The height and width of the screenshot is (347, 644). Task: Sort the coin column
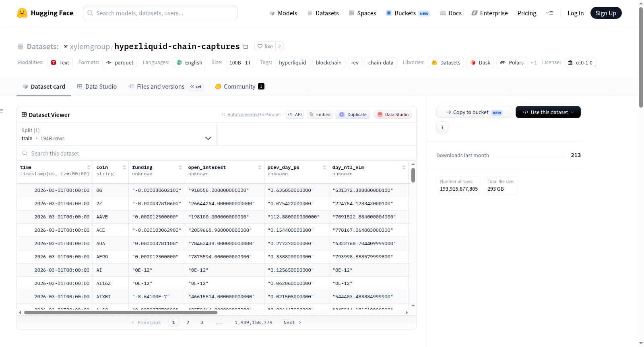tap(124, 167)
